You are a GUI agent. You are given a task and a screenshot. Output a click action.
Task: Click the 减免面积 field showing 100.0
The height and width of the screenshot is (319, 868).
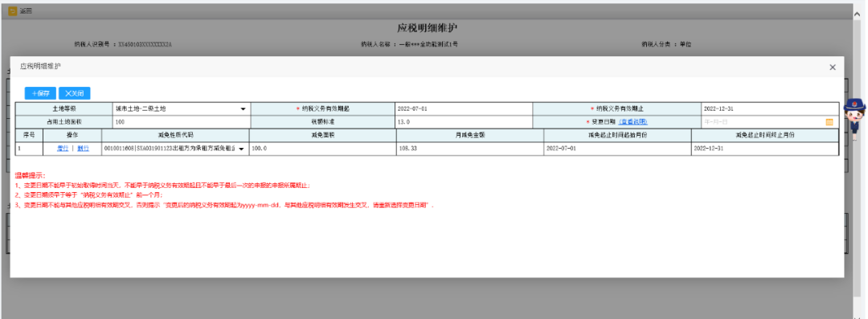tap(323, 149)
